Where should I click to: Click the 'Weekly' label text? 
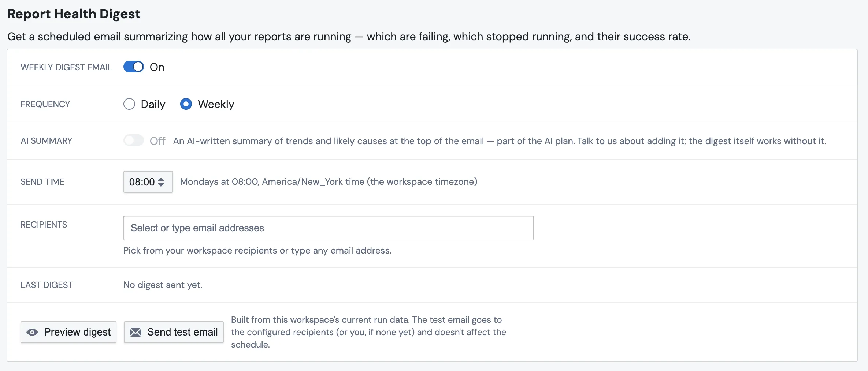click(x=216, y=104)
